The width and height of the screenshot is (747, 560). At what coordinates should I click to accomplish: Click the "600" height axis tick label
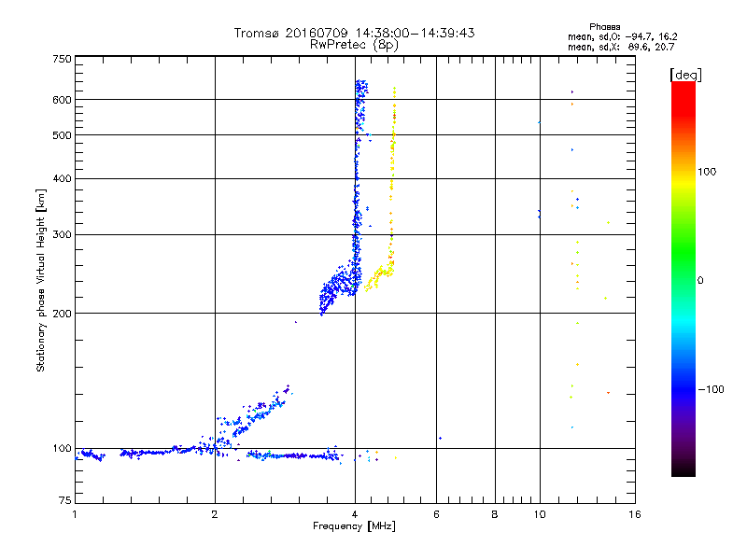point(62,100)
